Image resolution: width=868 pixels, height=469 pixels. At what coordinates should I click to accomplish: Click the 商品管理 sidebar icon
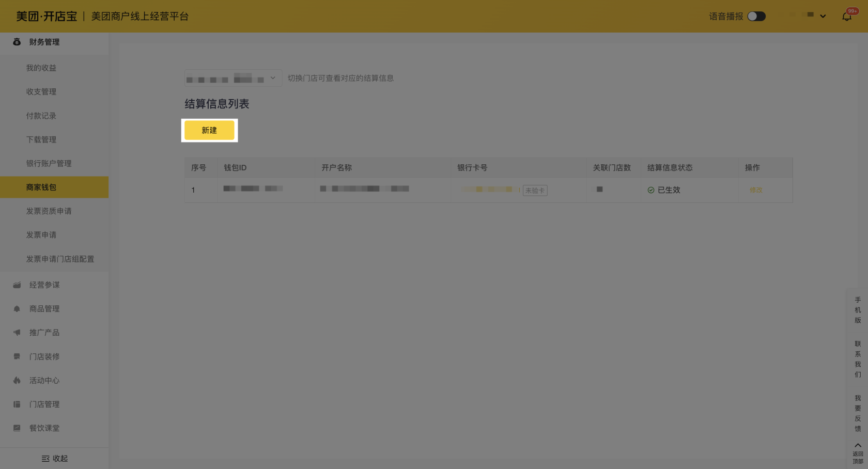(x=17, y=309)
